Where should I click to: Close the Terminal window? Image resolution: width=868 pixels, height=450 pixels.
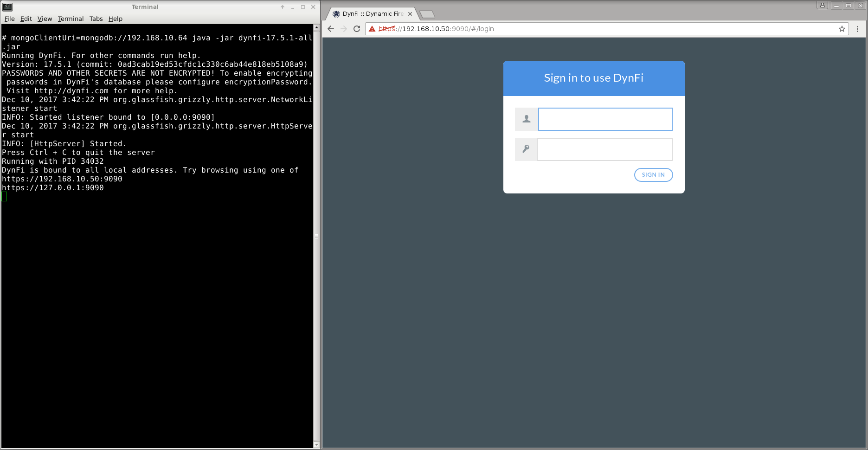point(313,7)
